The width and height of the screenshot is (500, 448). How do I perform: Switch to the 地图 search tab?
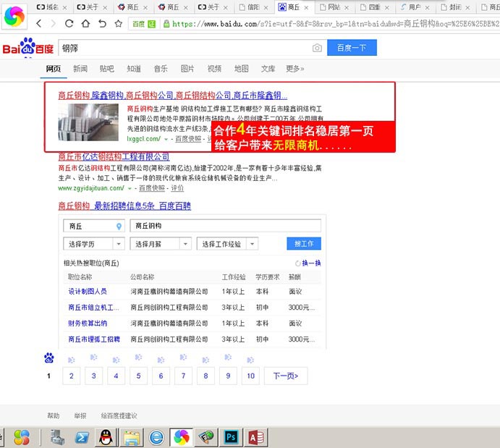click(x=241, y=69)
